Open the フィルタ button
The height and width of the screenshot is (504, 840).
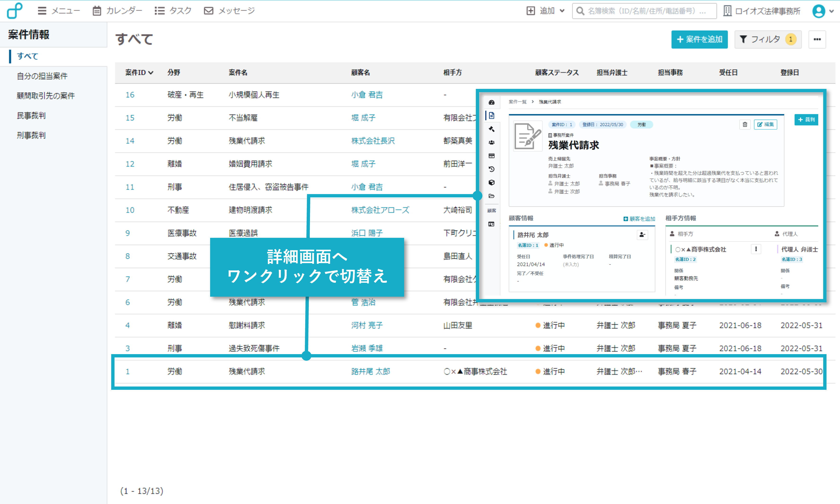point(768,39)
